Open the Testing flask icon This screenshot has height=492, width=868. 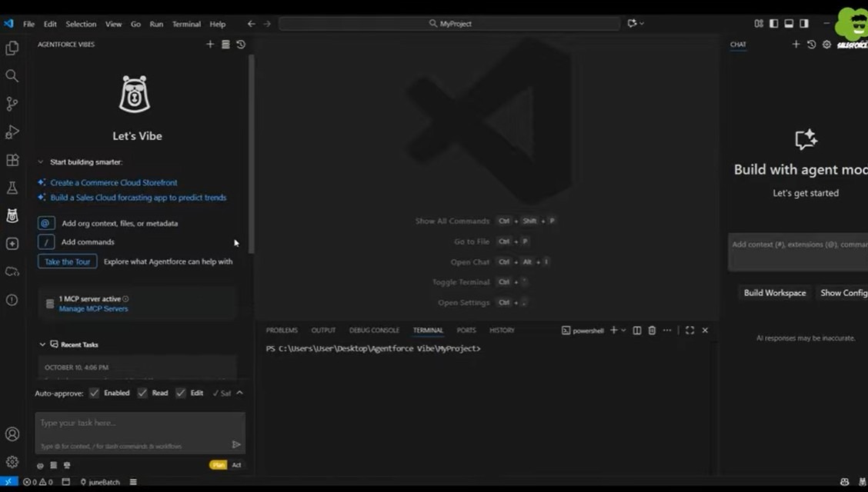pos(12,188)
